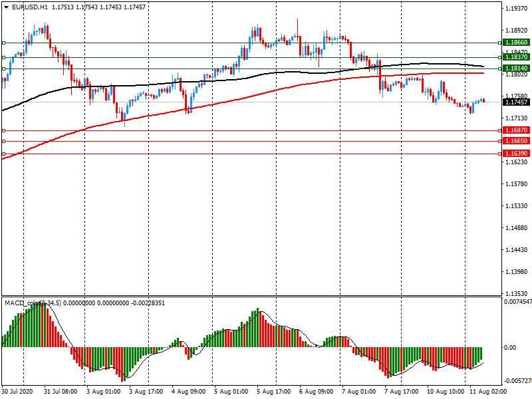The image size is (532, 399).
Task: Select left handle of the 1.16870 red line
Action: pos(4,130)
